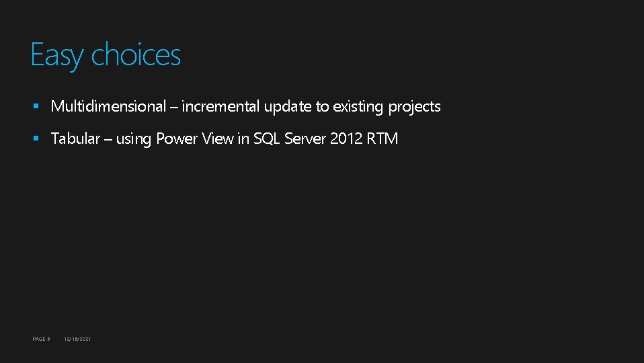The height and width of the screenshot is (363, 644).
Task: Click the 12/16/2021 date in footer
Action: click(77, 339)
